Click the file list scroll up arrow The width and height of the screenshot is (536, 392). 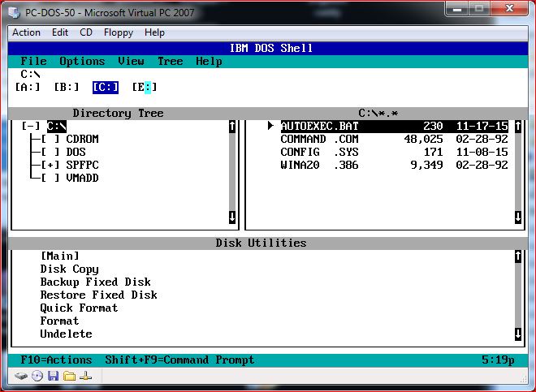pyautogui.click(x=518, y=126)
